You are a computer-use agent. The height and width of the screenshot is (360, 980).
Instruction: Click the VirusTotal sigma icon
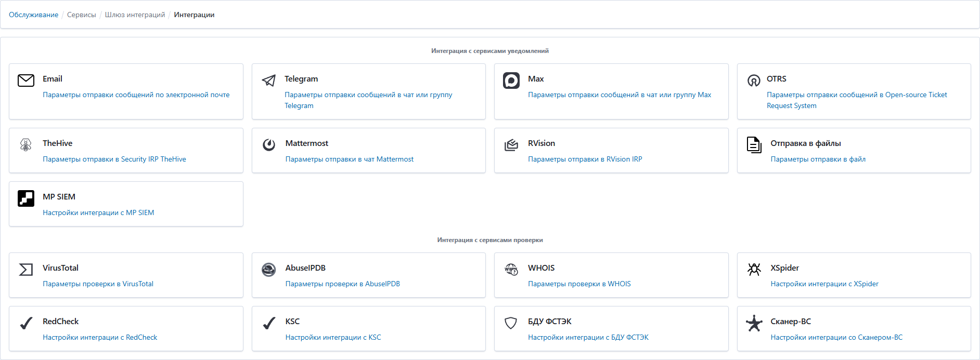tap(26, 269)
